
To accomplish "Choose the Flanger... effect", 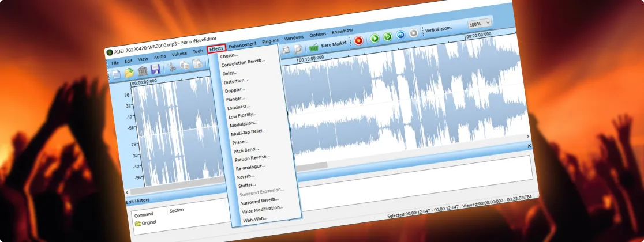I will click(236, 99).
